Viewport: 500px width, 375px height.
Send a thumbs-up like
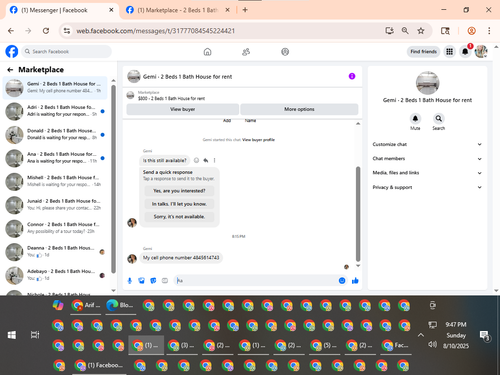[355, 281]
